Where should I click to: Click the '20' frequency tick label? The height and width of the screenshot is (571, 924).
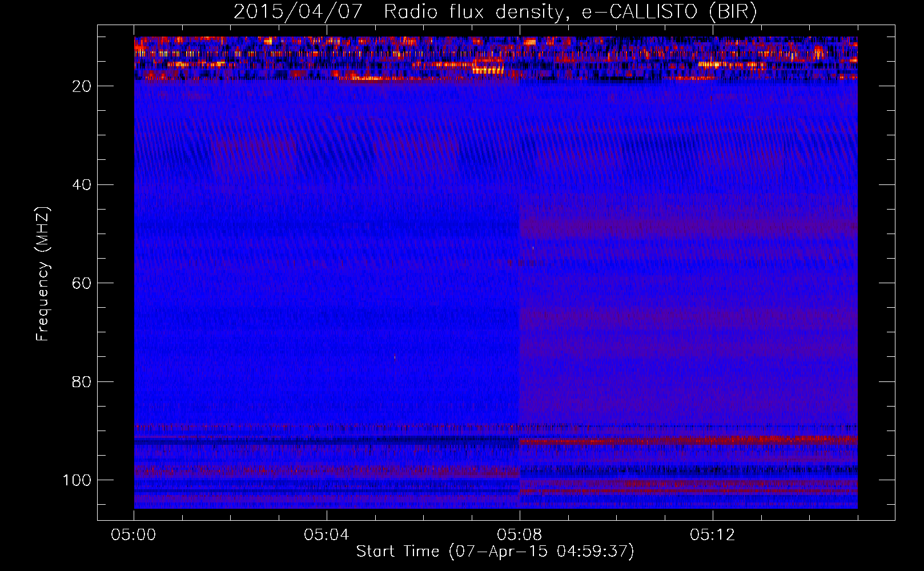[82, 86]
